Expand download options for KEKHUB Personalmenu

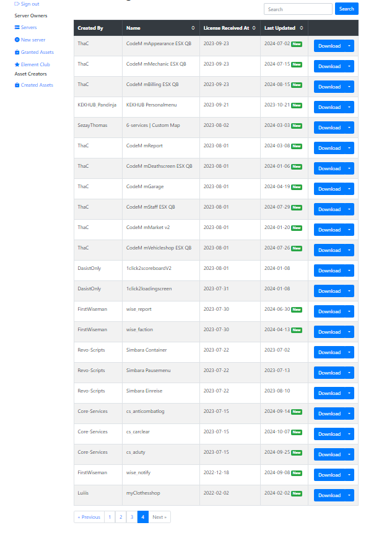[x=349, y=107]
